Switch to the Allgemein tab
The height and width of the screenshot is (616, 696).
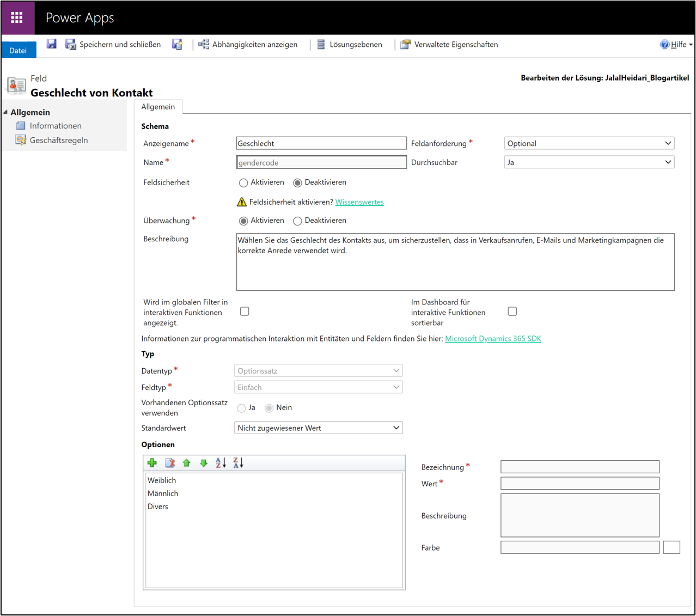(158, 107)
